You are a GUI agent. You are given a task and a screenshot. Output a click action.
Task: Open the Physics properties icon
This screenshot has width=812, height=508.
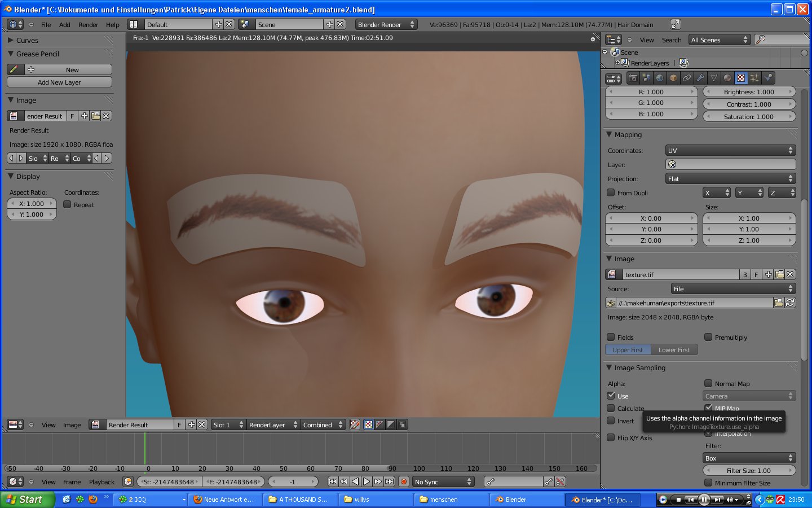coord(768,78)
